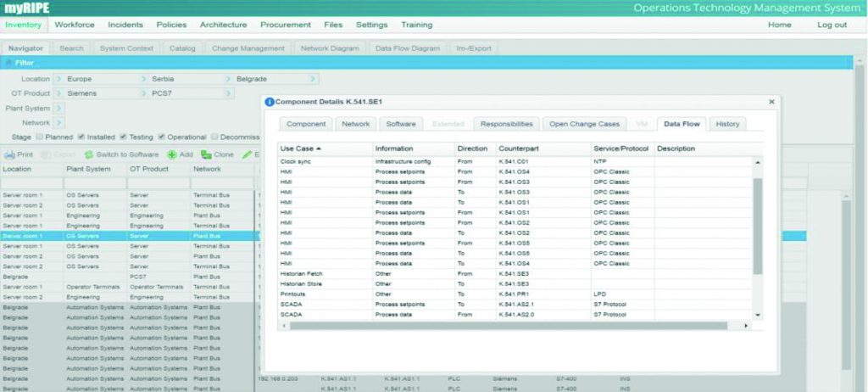Expand the Plant System filter chevron
This screenshot has width=868, height=392.
pos(58,108)
